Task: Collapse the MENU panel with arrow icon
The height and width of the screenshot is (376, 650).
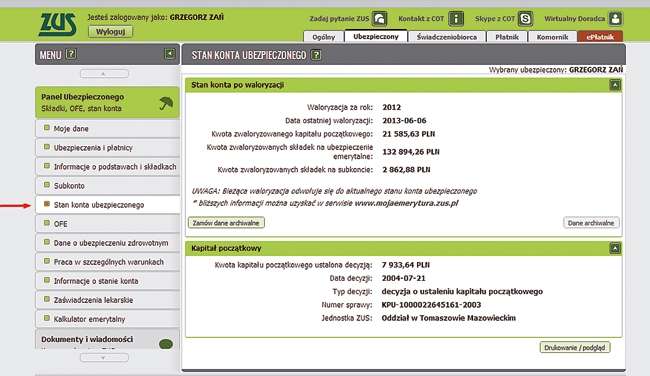Action: [170, 53]
